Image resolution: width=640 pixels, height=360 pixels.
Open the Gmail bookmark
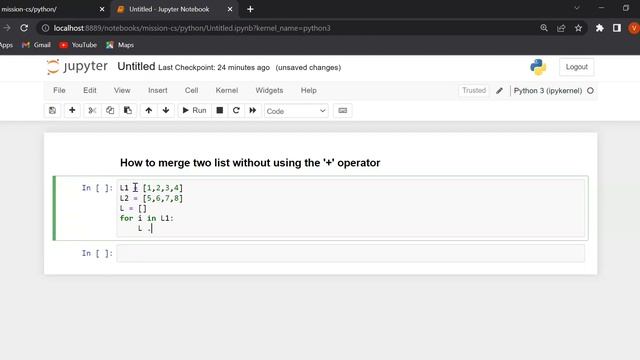tap(36, 45)
